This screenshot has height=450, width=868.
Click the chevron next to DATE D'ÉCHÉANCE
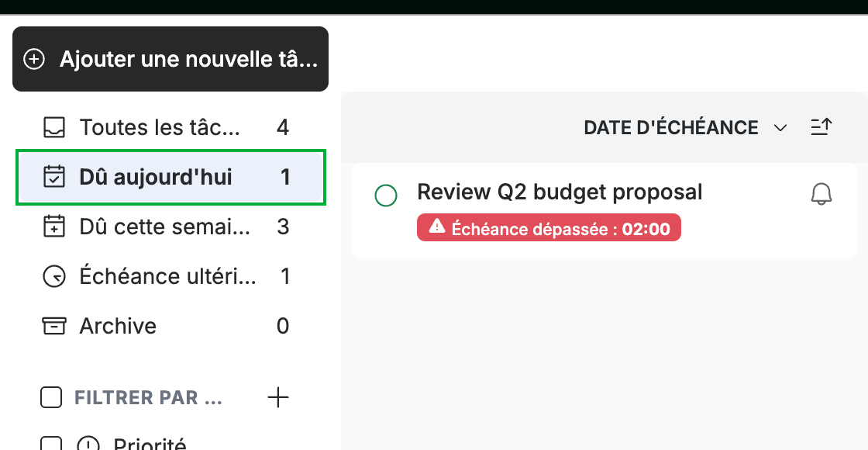(x=780, y=128)
